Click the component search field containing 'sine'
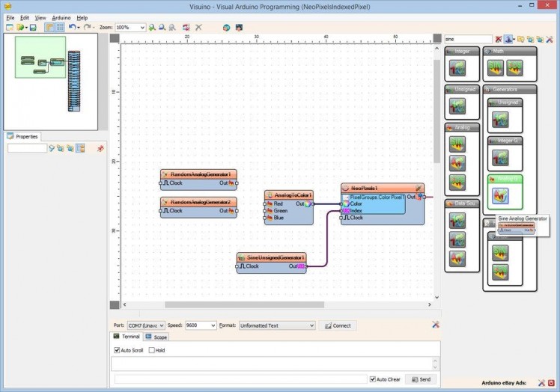 click(468, 39)
